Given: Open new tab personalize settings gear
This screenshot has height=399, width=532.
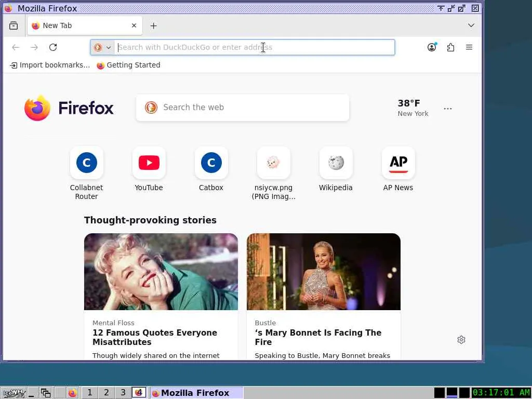Looking at the screenshot, I should tap(461, 340).
